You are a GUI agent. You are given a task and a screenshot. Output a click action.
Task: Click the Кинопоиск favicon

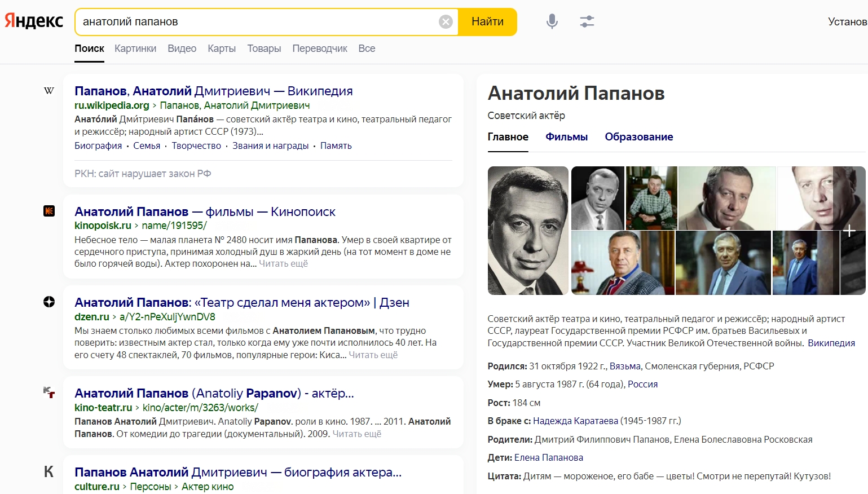49,211
